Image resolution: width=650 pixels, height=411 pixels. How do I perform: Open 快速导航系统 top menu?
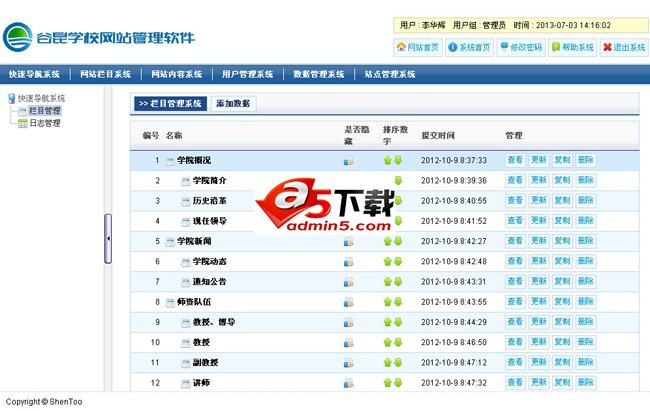pos(34,74)
